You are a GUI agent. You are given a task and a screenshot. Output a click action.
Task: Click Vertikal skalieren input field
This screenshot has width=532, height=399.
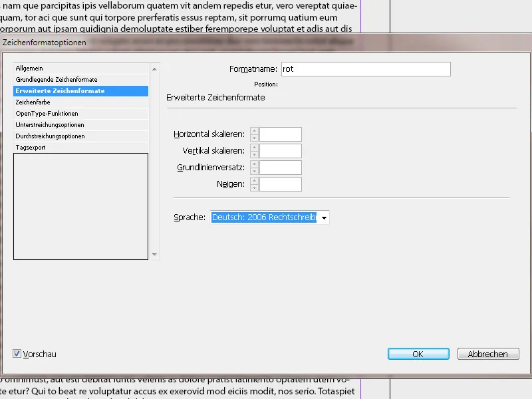point(280,151)
